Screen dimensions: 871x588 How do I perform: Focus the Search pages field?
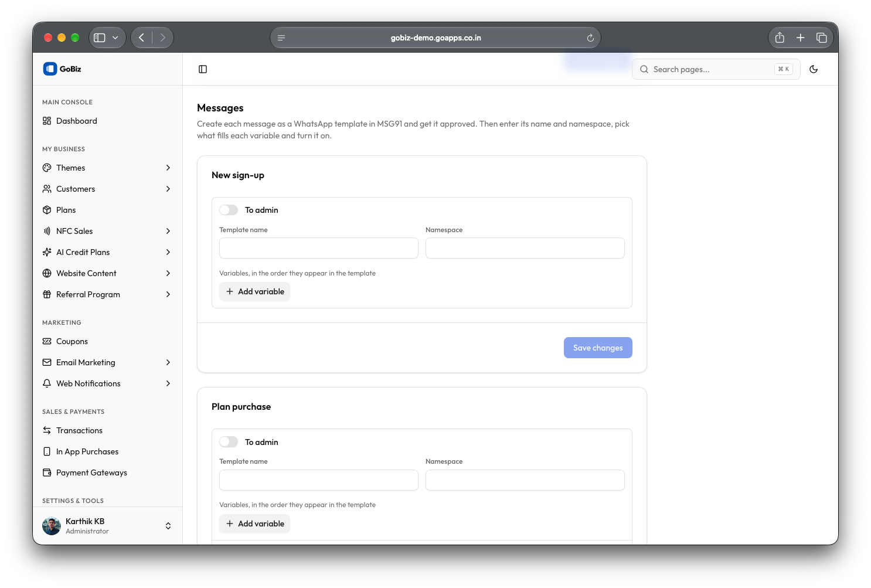tap(716, 69)
